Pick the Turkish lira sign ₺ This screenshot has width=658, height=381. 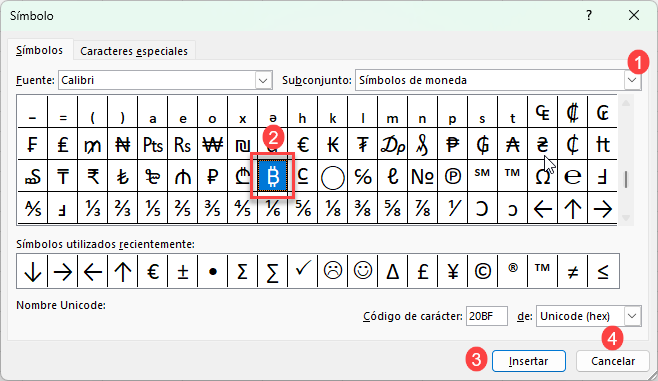click(x=123, y=176)
